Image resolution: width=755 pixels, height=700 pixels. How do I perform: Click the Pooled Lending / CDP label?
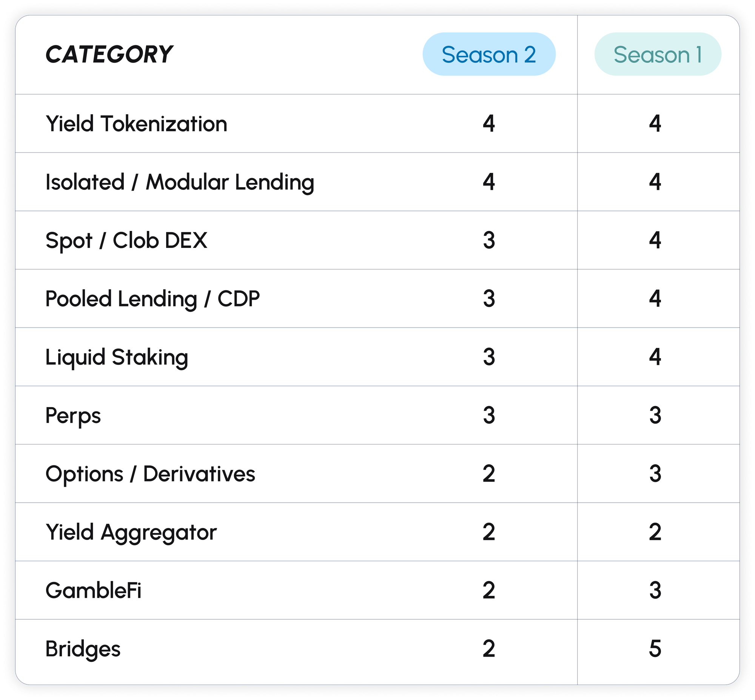153,299
